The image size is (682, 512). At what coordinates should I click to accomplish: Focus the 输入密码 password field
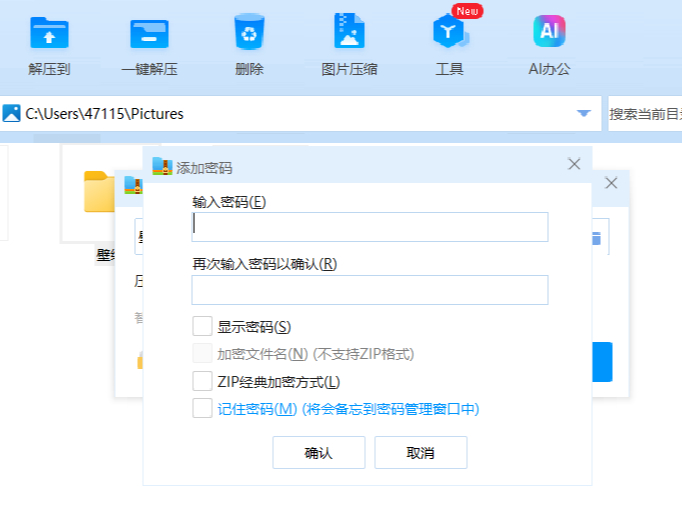370,227
